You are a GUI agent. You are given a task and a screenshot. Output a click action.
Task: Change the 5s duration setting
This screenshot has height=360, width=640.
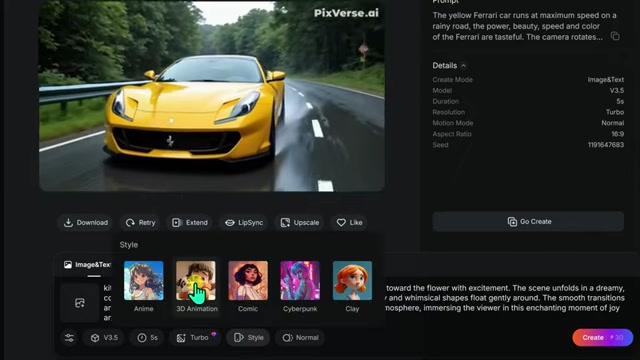[147, 338]
